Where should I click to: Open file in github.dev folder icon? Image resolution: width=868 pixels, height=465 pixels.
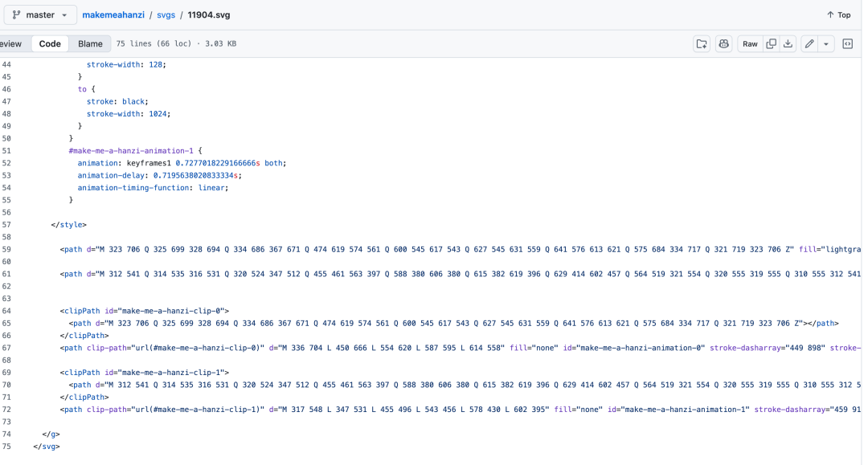point(702,43)
